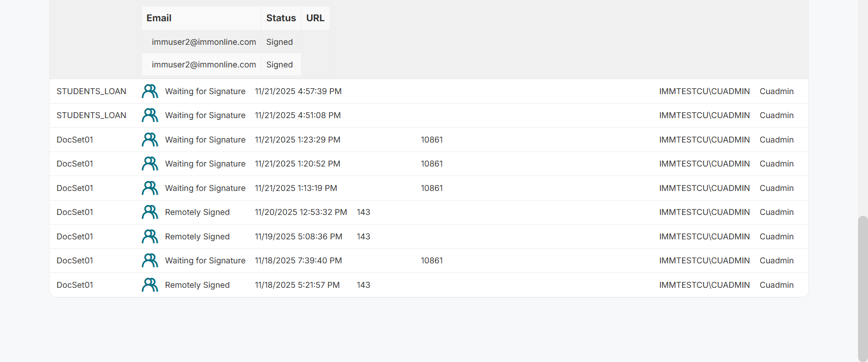868x362 pixels.
Task: Select first immuser2@immonline.com email cell
Action: coord(203,42)
